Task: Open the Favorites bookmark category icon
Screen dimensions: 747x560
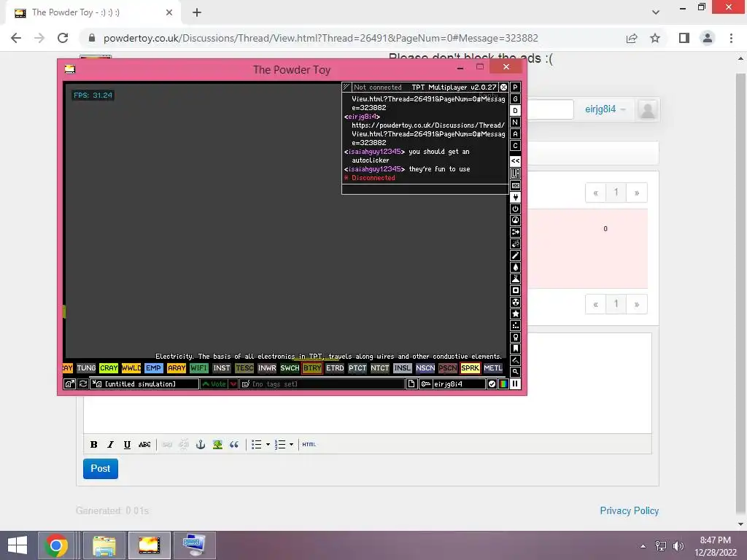Action: 515,349
